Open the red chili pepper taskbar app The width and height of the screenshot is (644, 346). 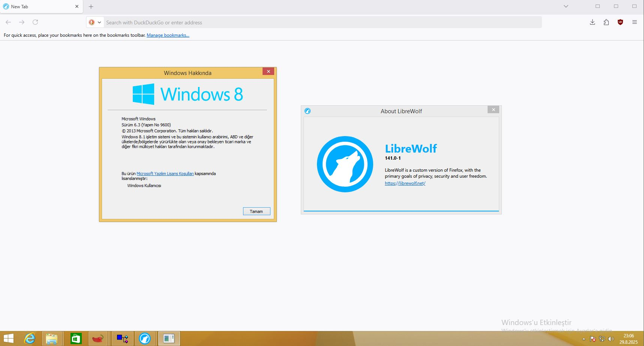(x=98, y=339)
